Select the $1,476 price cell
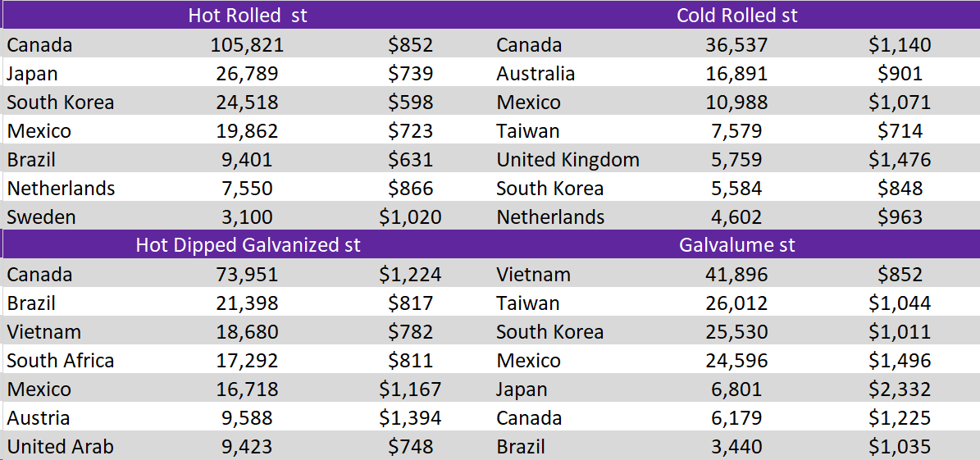980x460 pixels. pos(899,160)
